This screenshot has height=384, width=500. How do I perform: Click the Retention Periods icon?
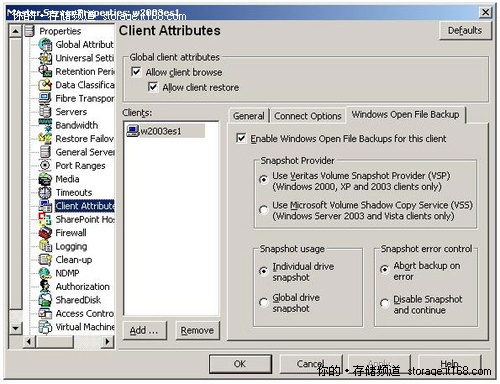click(45, 71)
